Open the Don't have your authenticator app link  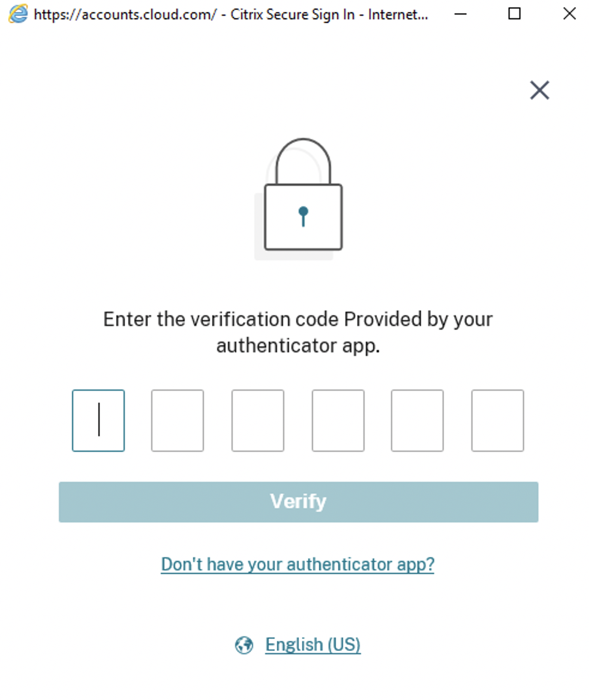pos(297,565)
